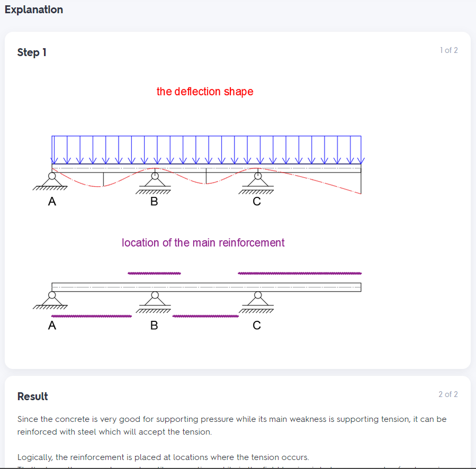
Task: Click support C pin icon in deflection diagram
Action: (x=256, y=184)
